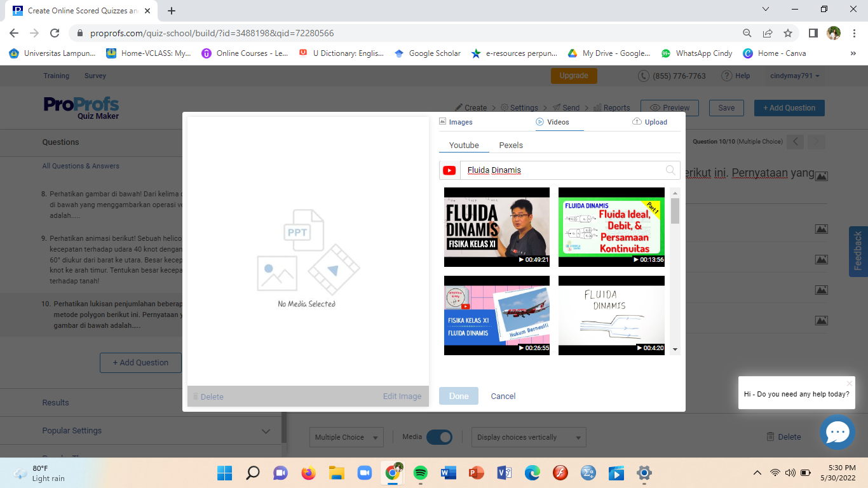This screenshot has width=868, height=488.
Task: Bookmark this page with the star icon
Action: pyautogui.click(x=788, y=33)
